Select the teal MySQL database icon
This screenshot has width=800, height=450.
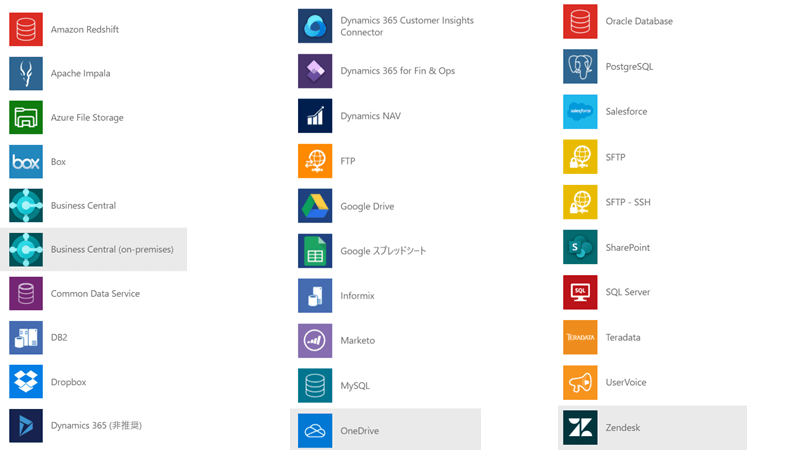315,385
